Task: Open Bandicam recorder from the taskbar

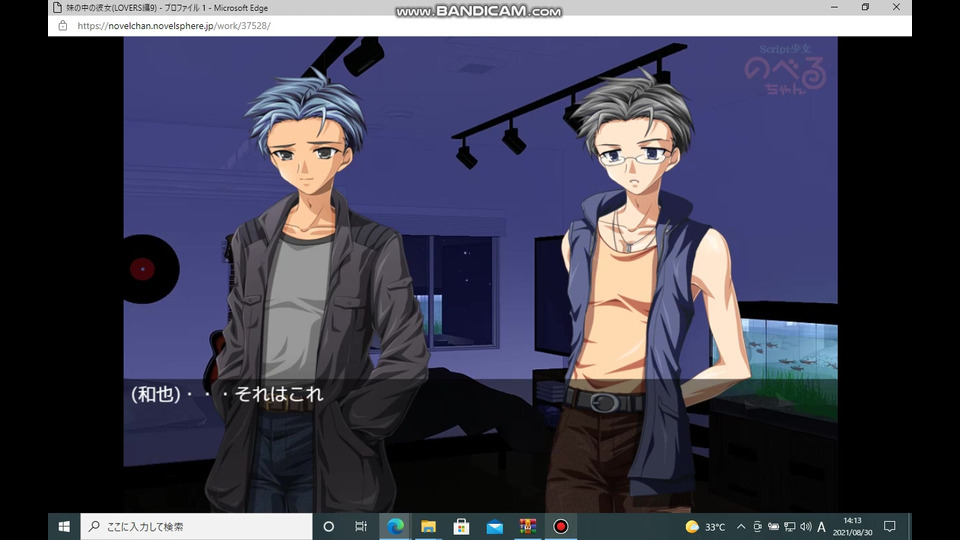Action: [x=561, y=527]
